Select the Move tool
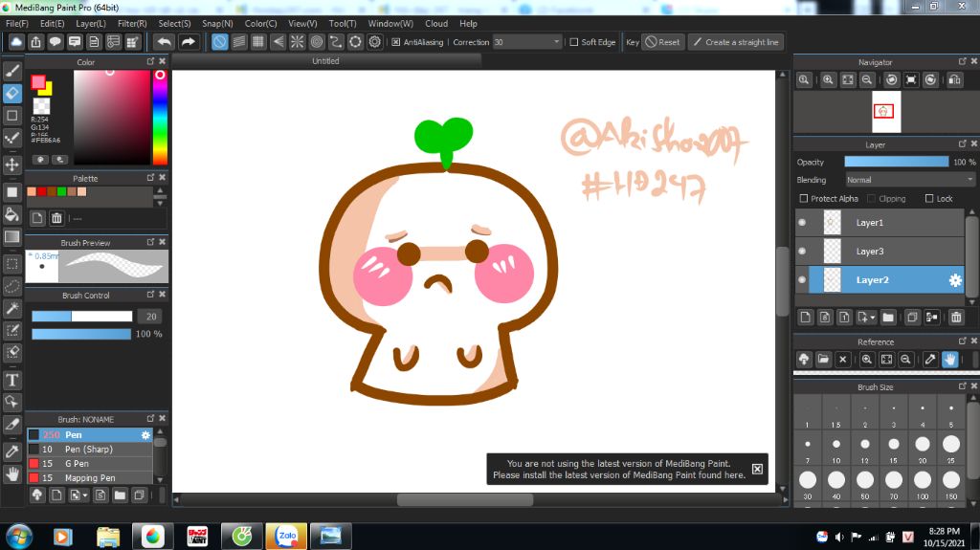 pos(11,165)
